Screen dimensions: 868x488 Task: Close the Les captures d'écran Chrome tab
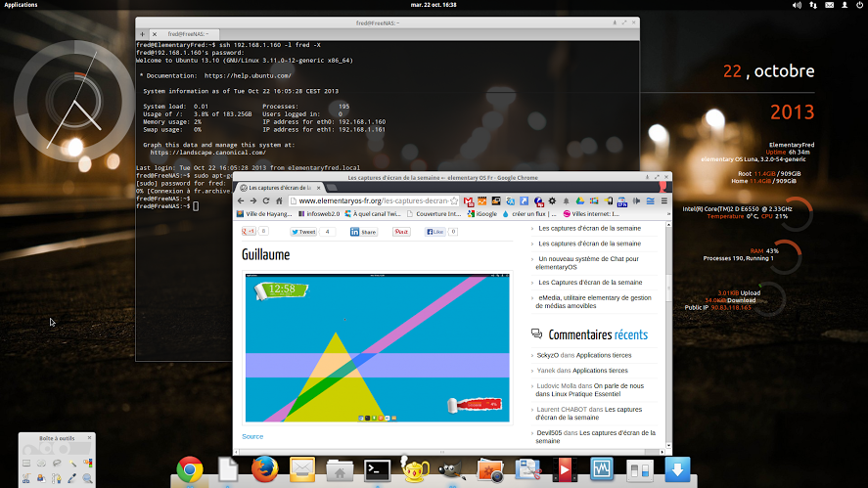[318, 188]
